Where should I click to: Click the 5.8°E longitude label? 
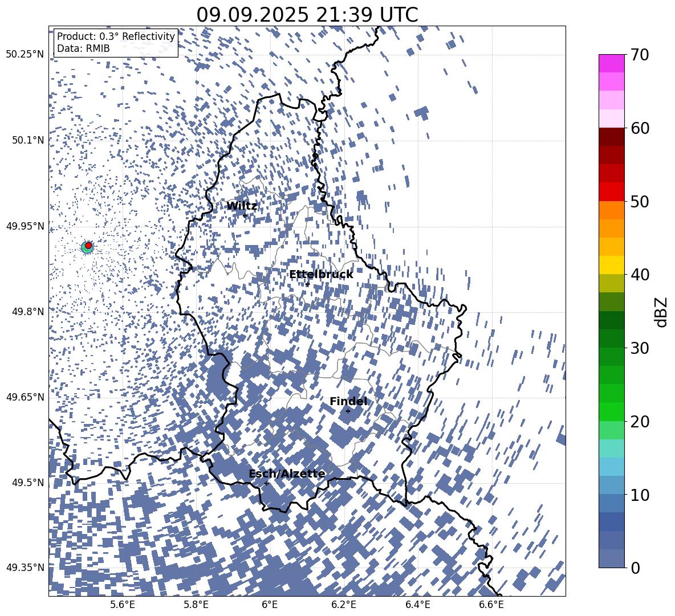[x=196, y=605]
